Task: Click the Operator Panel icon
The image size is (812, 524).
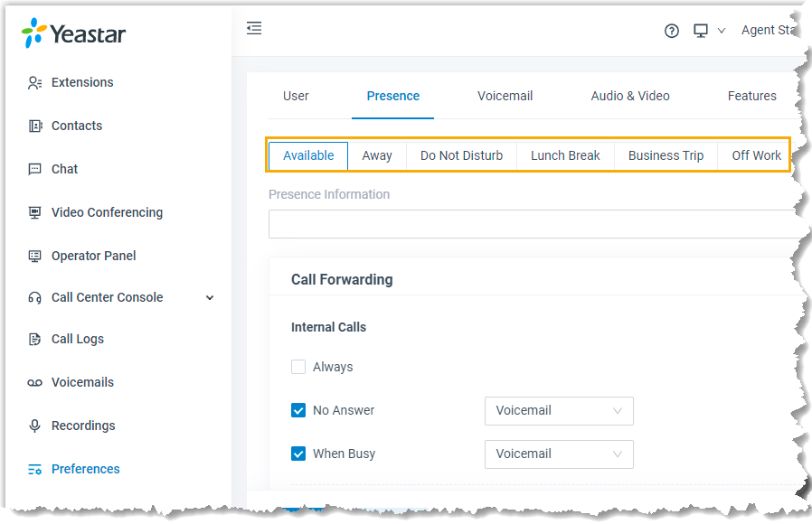Action: click(34, 256)
